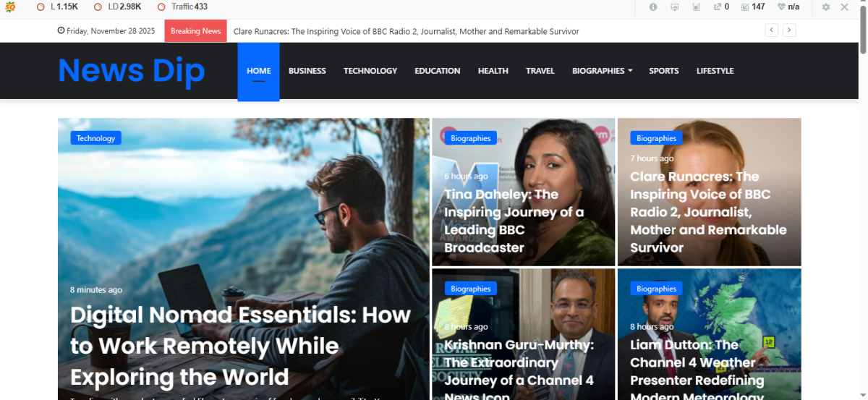
Task: Show external links count in SEOquake bar
Action: [x=721, y=7]
